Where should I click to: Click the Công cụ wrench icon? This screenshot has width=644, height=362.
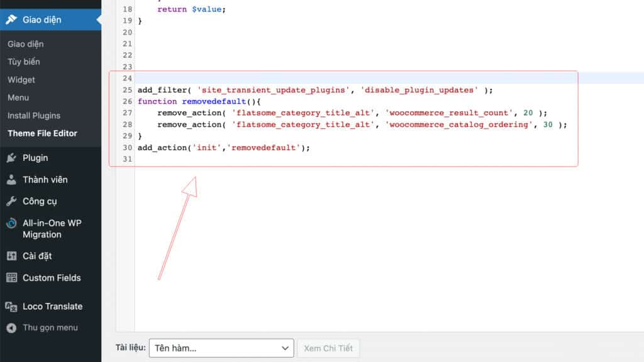[x=11, y=201]
